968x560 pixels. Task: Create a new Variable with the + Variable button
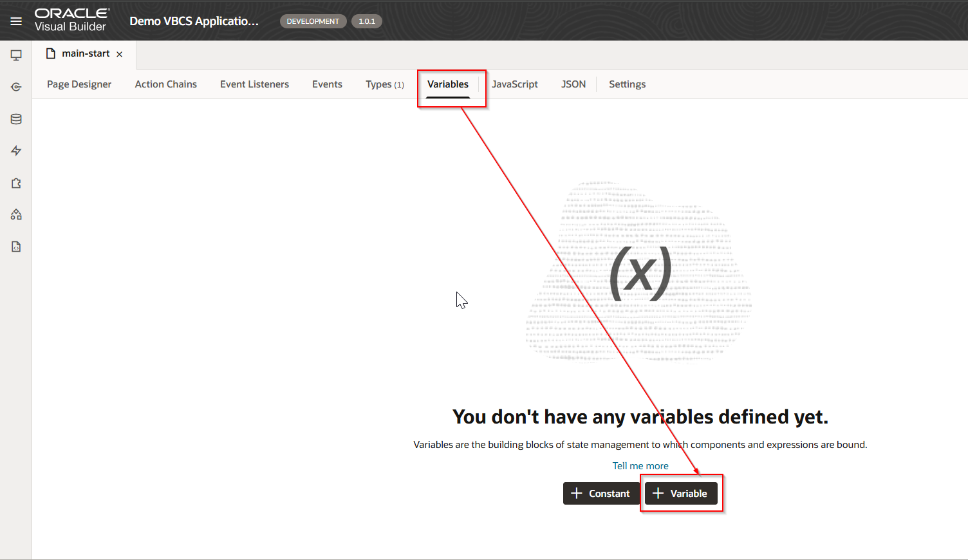[681, 494]
